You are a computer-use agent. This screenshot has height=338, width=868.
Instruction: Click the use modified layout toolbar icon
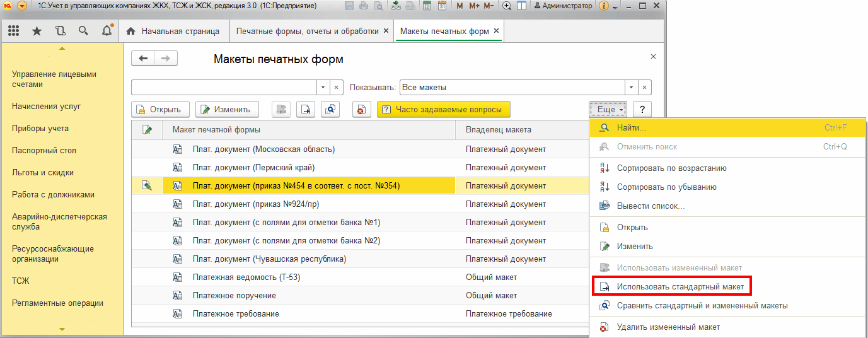pyautogui.click(x=281, y=109)
